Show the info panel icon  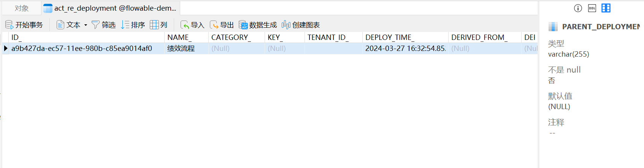point(578,8)
